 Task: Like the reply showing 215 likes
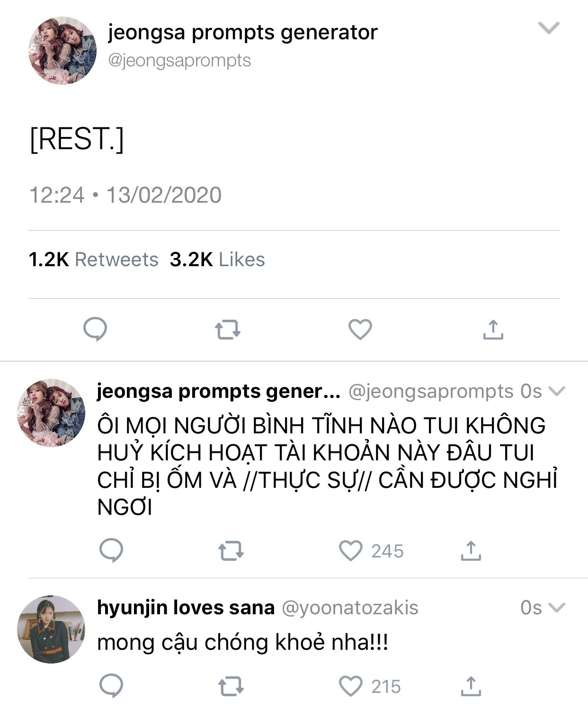tap(351, 686)
